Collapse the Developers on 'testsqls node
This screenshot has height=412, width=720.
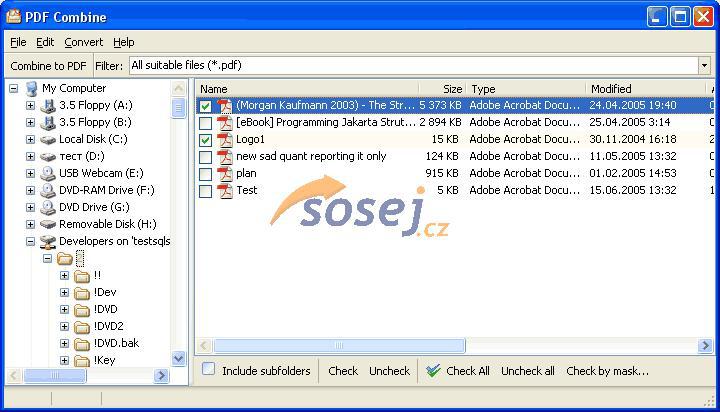(x=30, y=241)
